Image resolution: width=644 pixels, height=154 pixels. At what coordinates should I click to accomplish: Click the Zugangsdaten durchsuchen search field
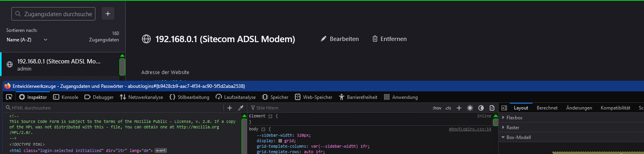53,14
